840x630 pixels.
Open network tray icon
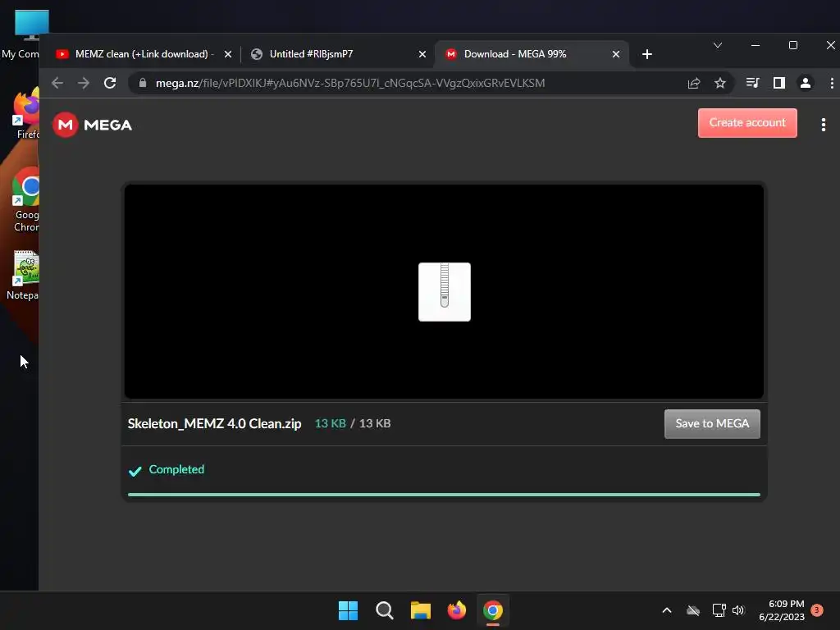coord(719,610)
